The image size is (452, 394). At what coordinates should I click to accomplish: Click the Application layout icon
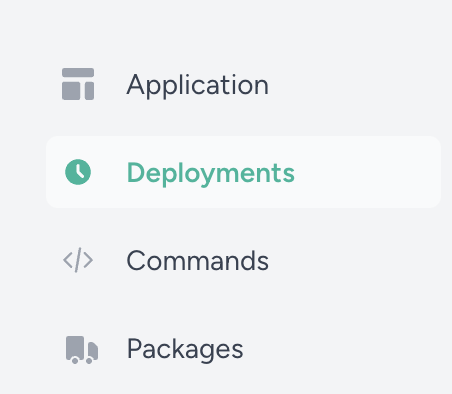(78, 84)
